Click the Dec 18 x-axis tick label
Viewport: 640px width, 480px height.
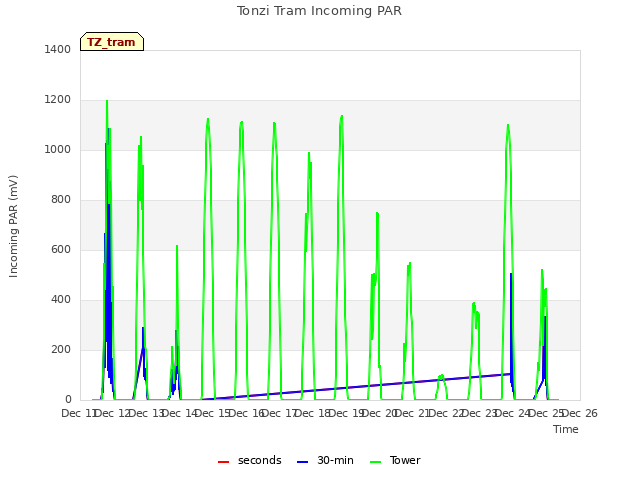click(313, 413)
